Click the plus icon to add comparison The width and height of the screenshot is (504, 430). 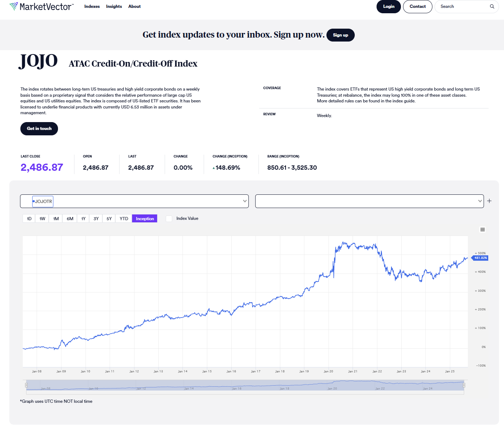click(x=489, y=201)
